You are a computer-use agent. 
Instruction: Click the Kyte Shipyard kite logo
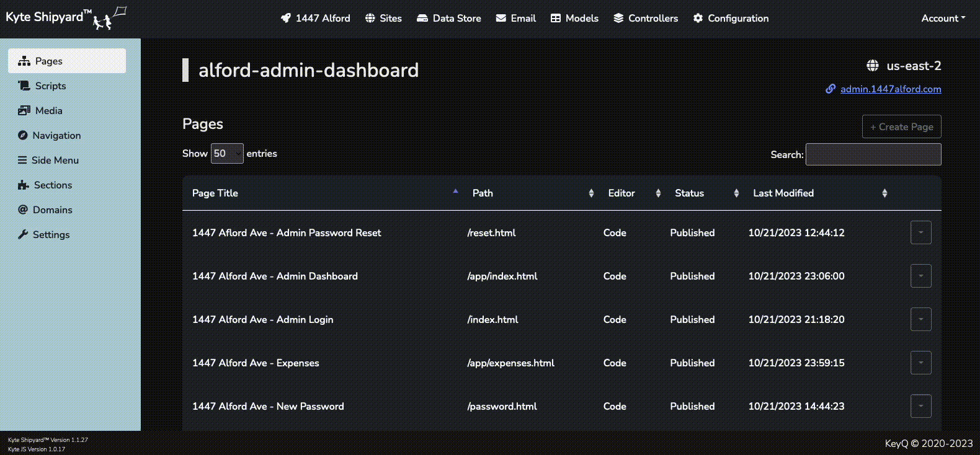(110, 19)
